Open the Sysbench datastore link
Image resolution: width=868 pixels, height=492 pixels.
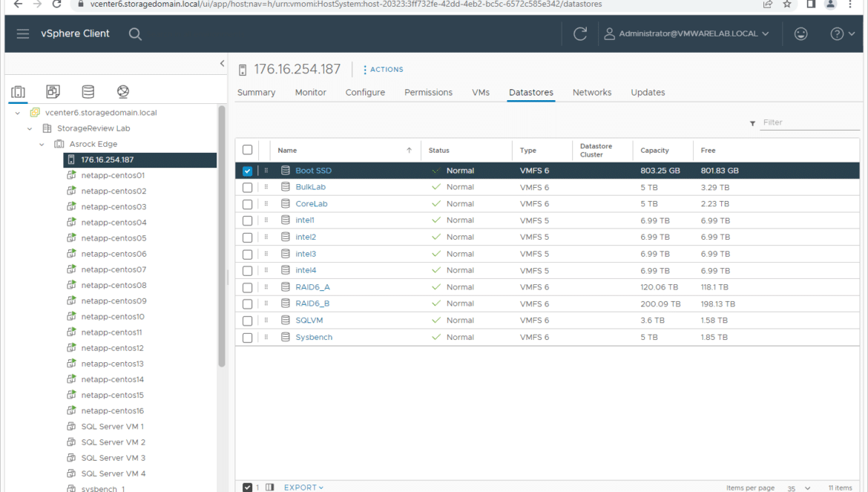(x=314, y=337)
